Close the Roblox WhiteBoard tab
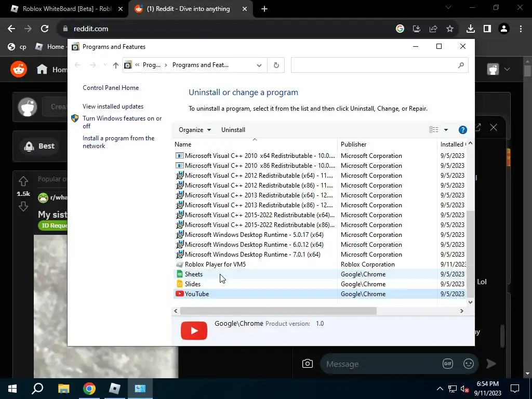The width and height of the screenshot is (532, 399). click(x=121, y=9)
